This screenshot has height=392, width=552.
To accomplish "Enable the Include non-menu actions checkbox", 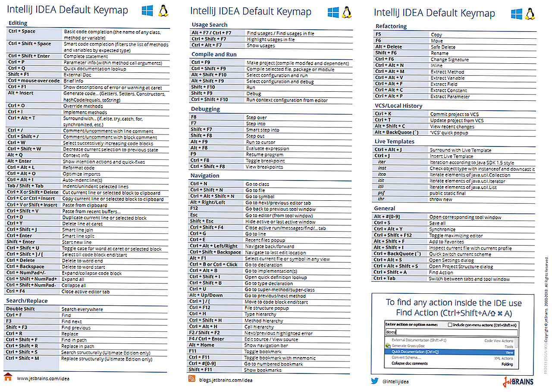I will click(x=450, y=325).
